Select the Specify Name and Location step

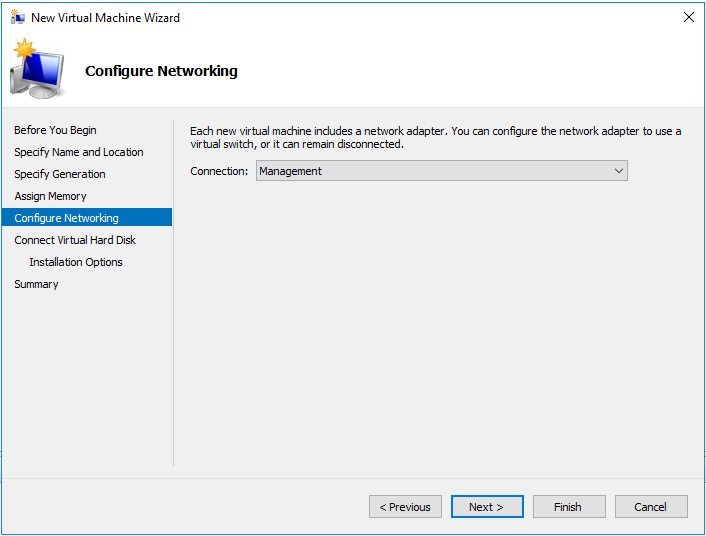pyautogui.click(x=79, y=152)
